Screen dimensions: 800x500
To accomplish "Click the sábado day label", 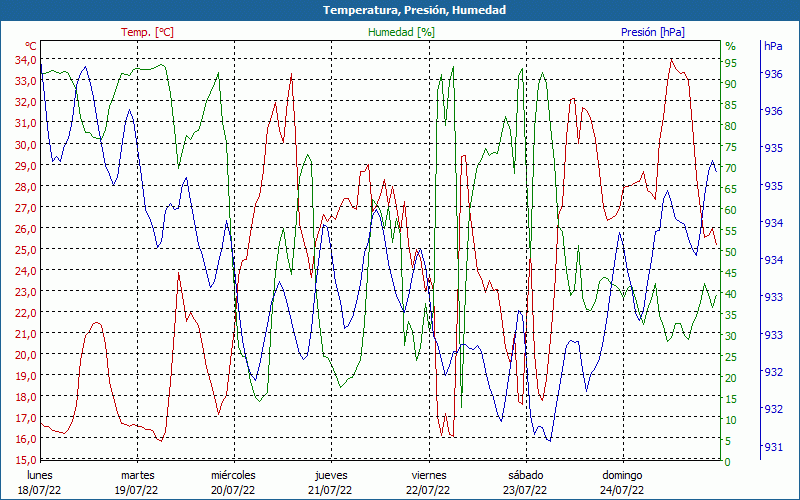I will (x=526, y=476).
